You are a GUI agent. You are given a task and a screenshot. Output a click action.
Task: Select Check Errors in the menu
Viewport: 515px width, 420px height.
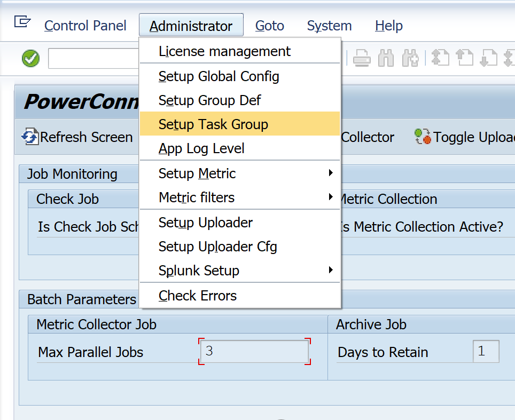click(x=198, y=296)
